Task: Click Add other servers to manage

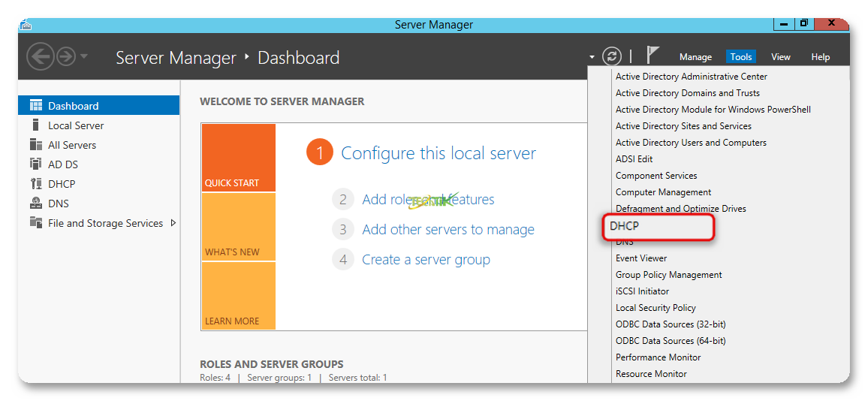Action: pos(448,230)
